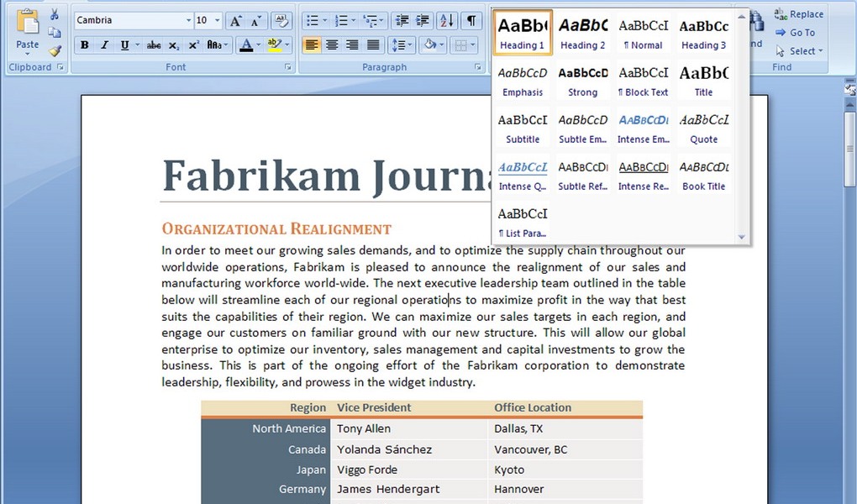Image resolution: width=857 pixels, height=504 pixels.
Task: Expand the Paste options arrow
Action: point(28,54)
